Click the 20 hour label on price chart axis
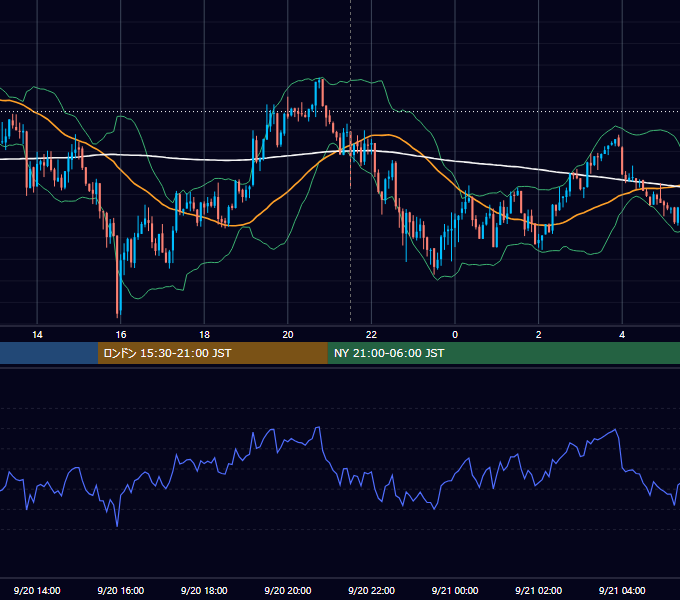 pyautogui.click(x=288, y=335)
